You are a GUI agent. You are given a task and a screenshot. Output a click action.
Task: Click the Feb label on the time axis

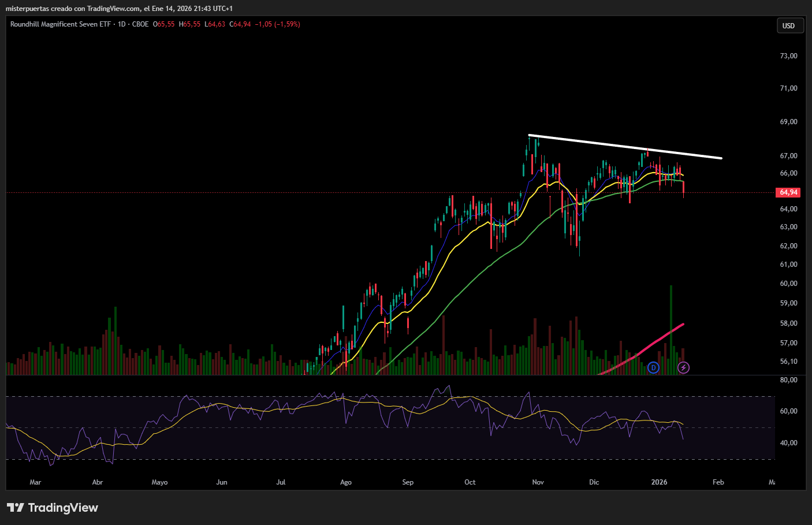(718, 482)
